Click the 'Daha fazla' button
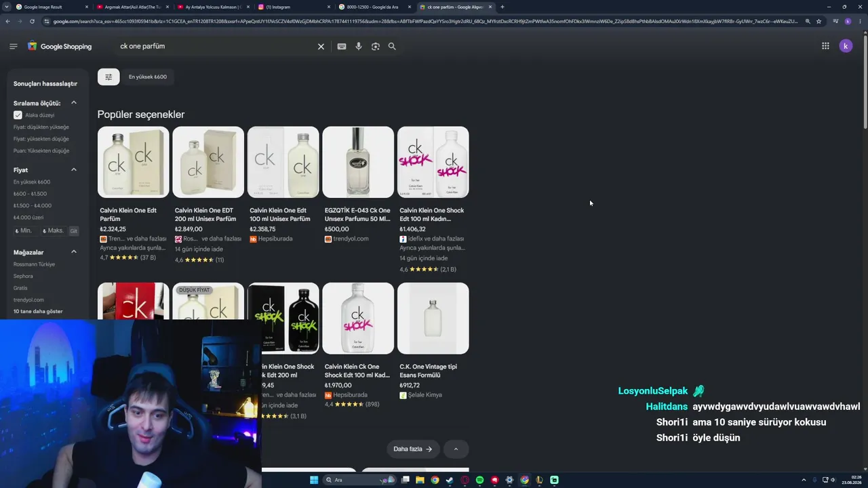 413,449
